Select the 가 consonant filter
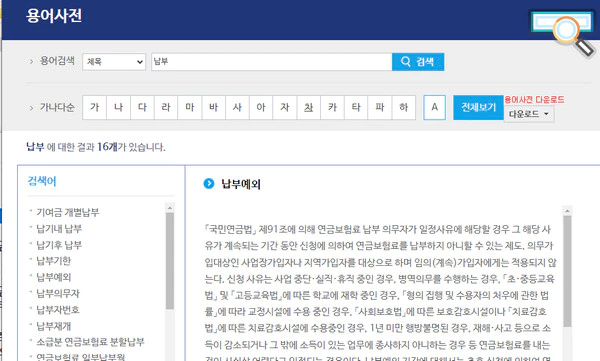Image resolution: width=600 pixels, height=361 pixels. [95, 107]
